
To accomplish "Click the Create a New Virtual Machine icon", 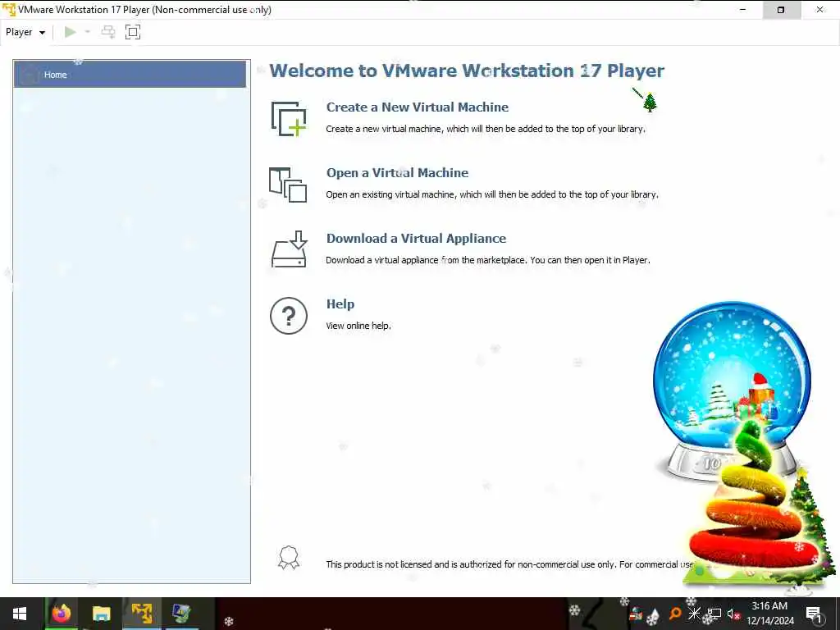I will coord(289,118).
